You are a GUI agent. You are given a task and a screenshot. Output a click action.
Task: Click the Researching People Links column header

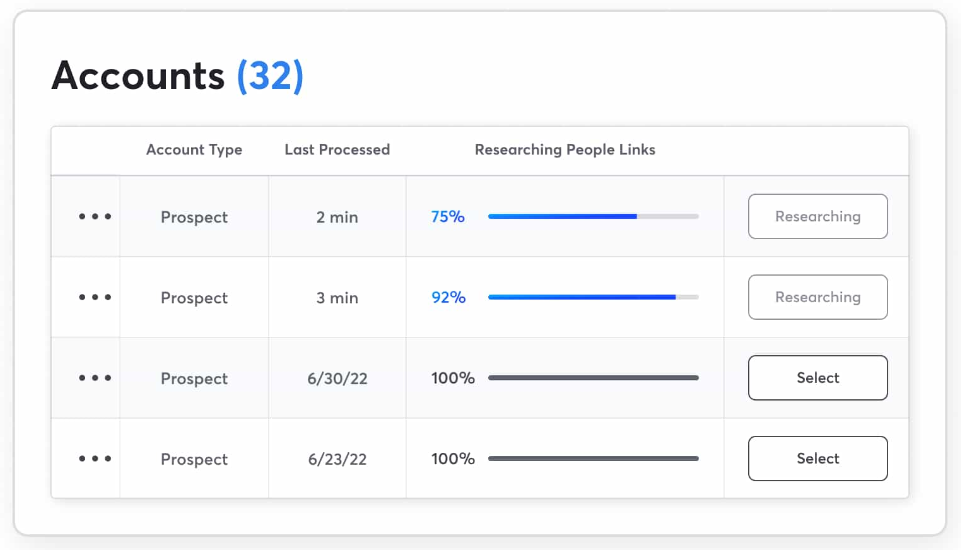[565, 150]
